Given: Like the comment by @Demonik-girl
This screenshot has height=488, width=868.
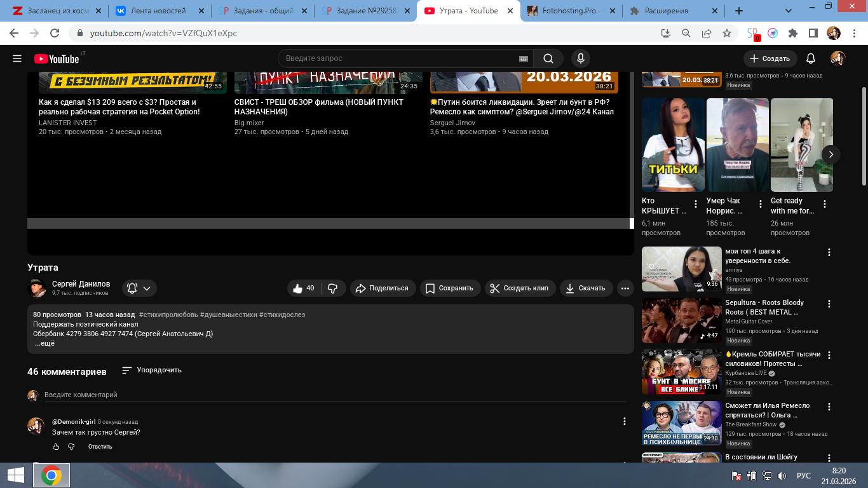Looking at the screenshot, I should pyautogui.click(x=56, y=447).
